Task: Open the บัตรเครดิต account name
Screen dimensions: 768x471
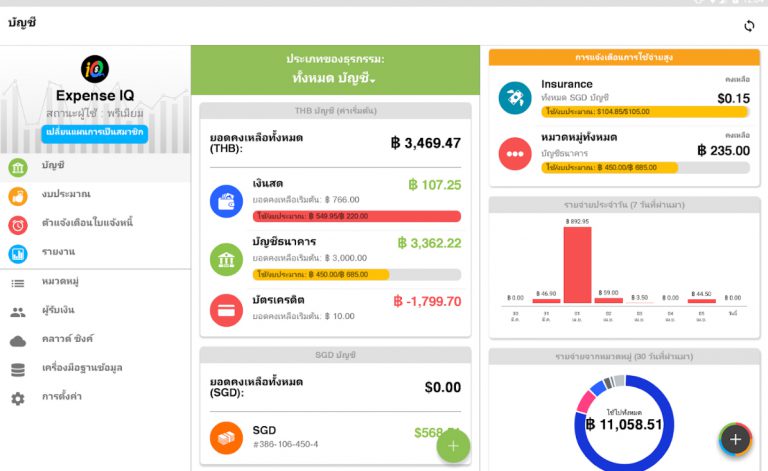Action: point(278,300)
